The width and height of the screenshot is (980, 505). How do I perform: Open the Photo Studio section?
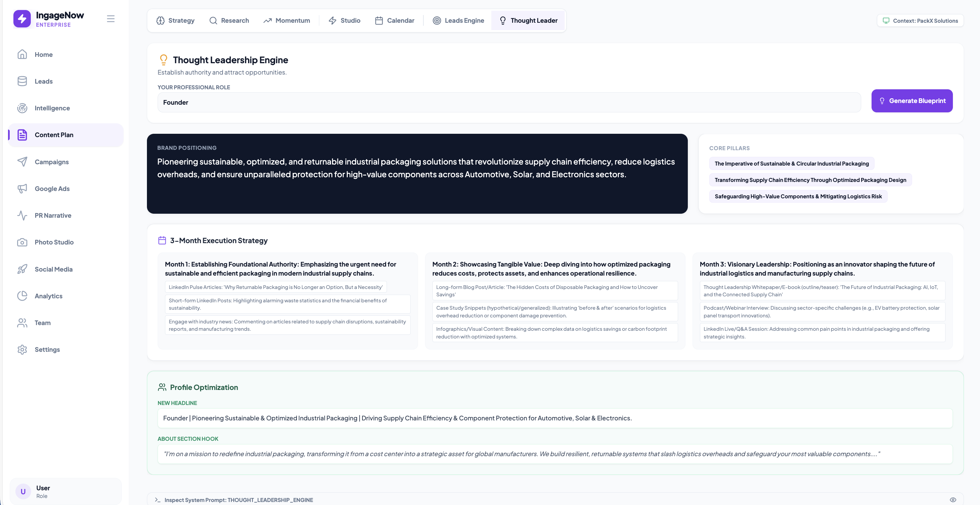(x=54, y=242)
